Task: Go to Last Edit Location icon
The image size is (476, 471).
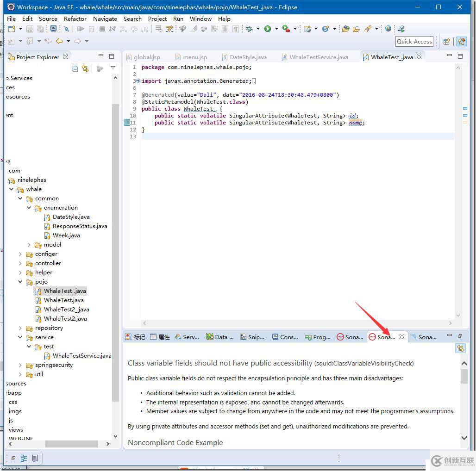Action: coord(48,41)
